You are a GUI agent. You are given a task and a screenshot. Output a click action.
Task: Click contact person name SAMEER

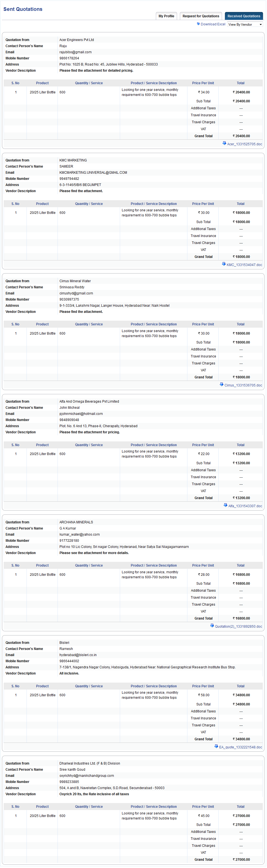click(66, 166)
